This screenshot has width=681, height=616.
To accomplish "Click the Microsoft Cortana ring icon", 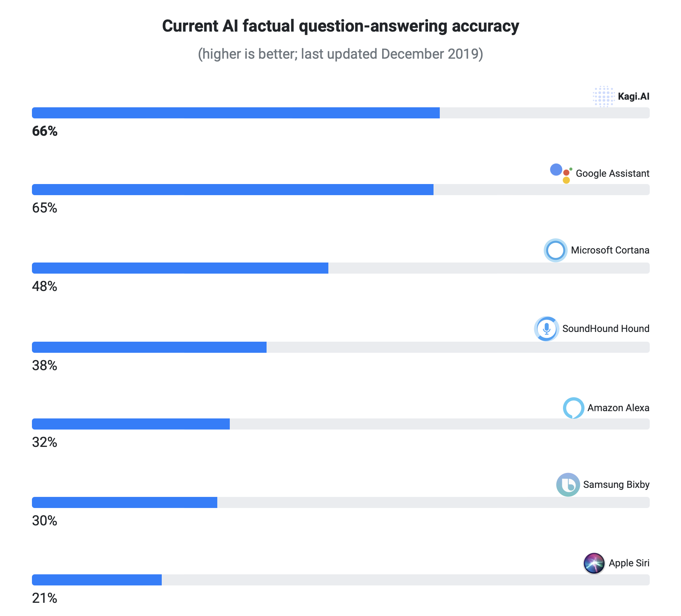I will (x=555, y=250).
